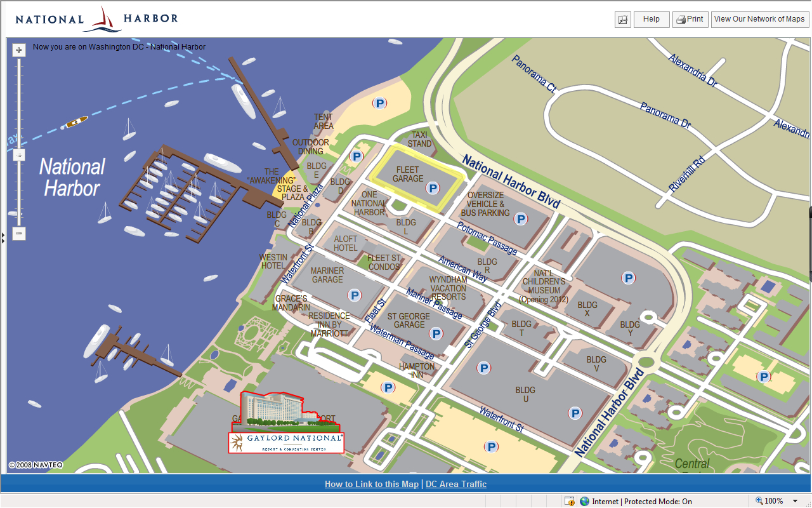Click the Print button
Image resolution: width=812 pixels, height=508 pixels.
690,20
